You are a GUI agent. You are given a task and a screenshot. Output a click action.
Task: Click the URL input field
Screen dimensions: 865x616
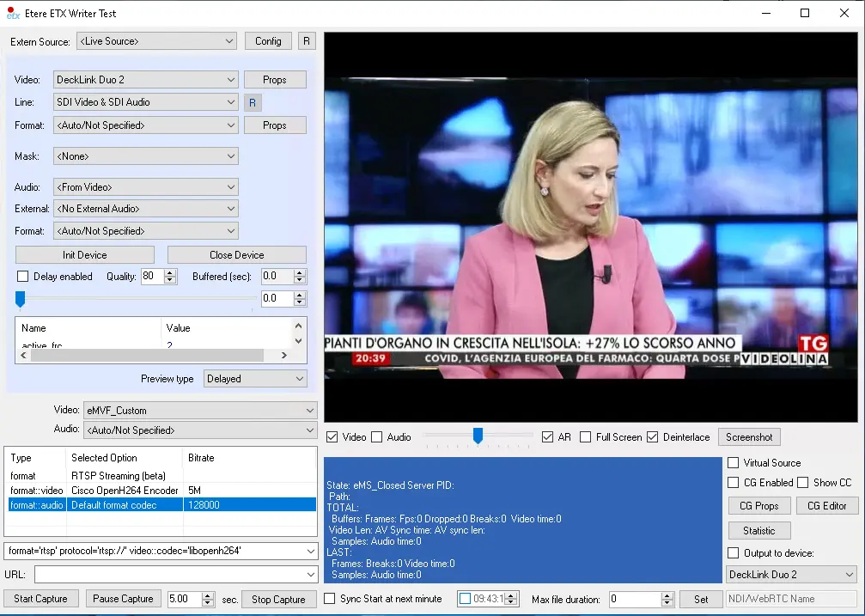tap(170, 574)
